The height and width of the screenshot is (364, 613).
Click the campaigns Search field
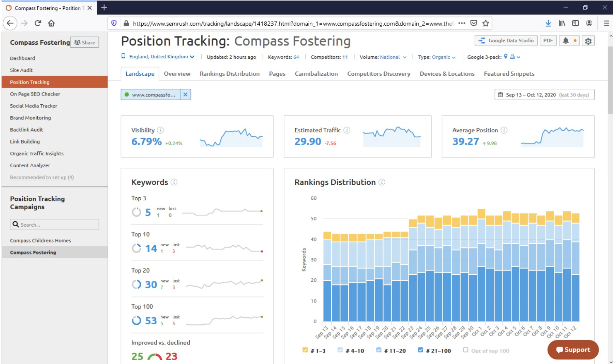coord(54,225)
